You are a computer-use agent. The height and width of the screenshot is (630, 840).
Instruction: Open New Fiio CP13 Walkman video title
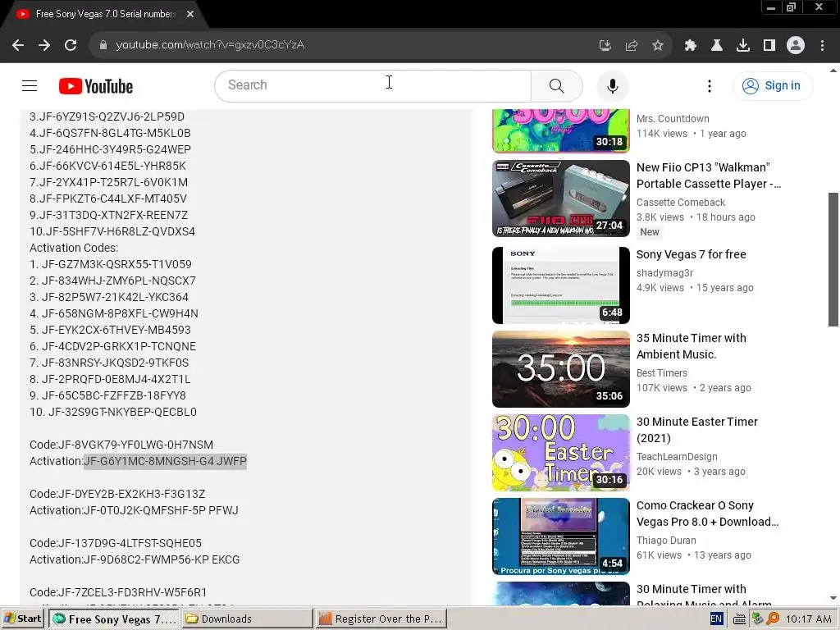[708, 176]
